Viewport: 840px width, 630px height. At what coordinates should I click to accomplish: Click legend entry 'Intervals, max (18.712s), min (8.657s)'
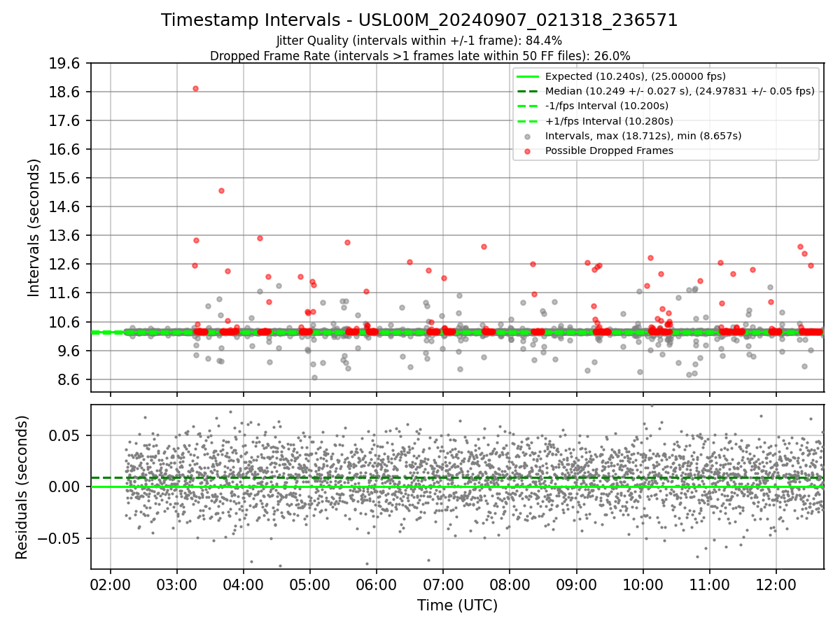pyautogui.click(x=643, y=136)
